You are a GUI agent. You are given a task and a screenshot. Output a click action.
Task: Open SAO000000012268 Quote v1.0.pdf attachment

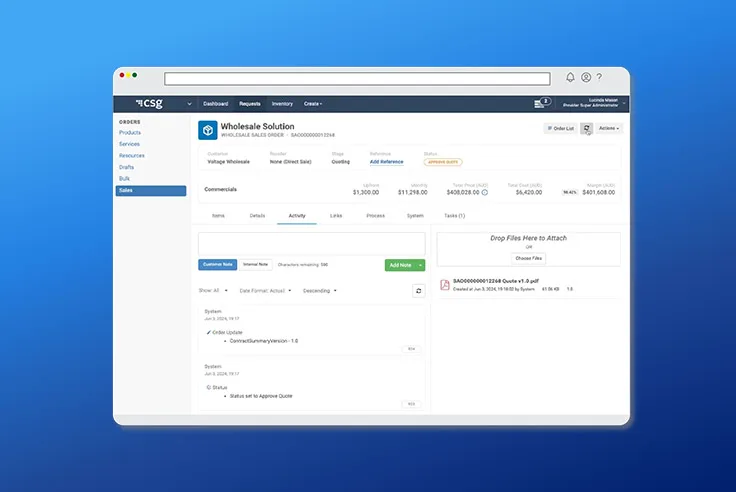pyautogui.click(x=496, y=281)
